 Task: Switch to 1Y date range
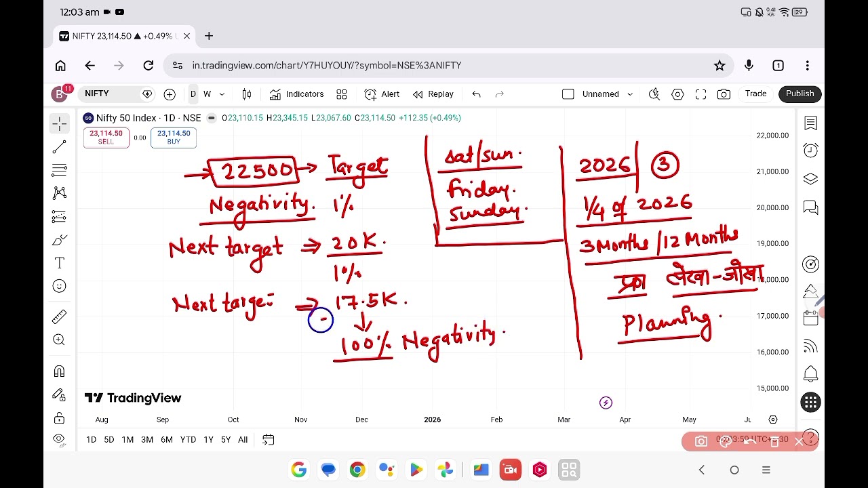click(x=208, y=440)
